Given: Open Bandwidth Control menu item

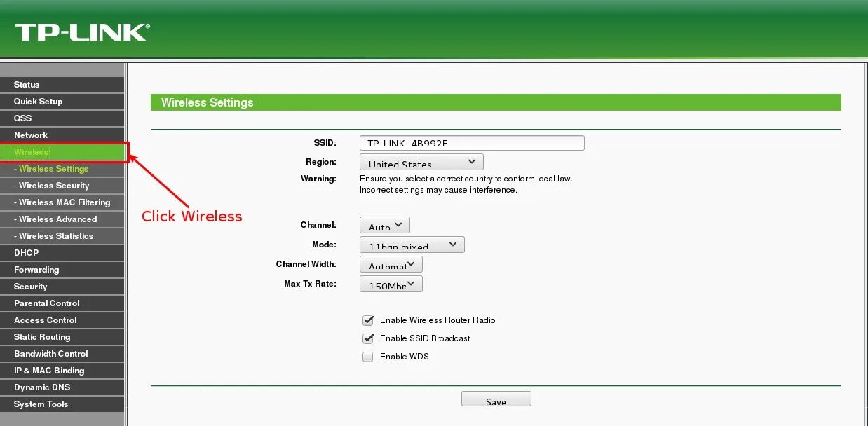Looking at the screenshot, I should coord(62,354).
